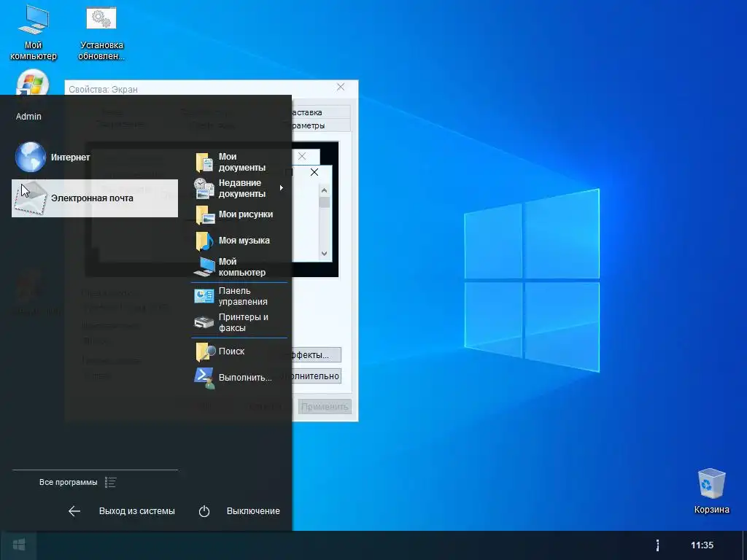Click the 11:35 taskbar clock
The width and height of the screenshot is (747, 560).
pos(702,545)
